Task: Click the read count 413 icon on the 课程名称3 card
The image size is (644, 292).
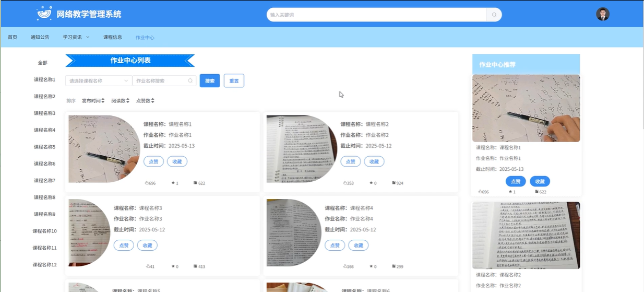Action: click(199, 266)
